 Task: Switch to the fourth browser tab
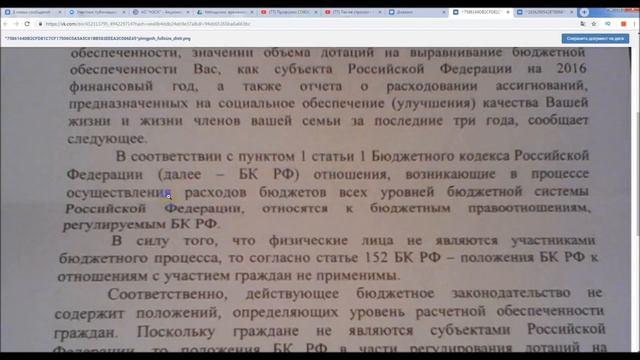pos(224,12)
